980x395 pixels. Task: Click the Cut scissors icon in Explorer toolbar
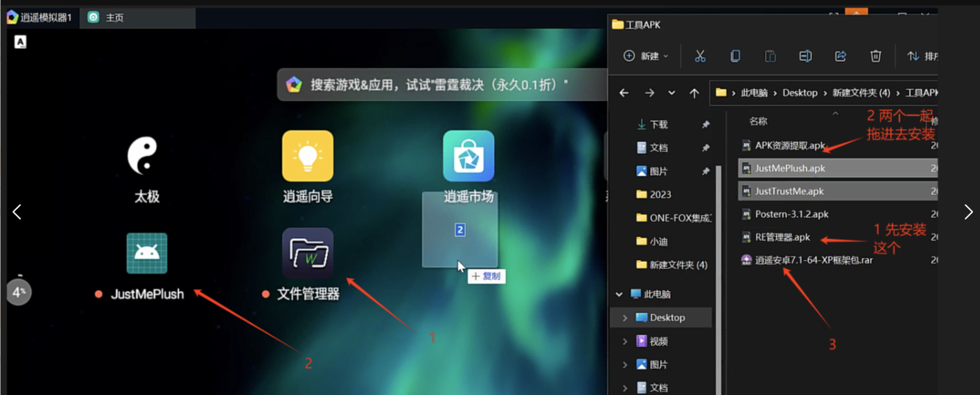coord(700,56)
